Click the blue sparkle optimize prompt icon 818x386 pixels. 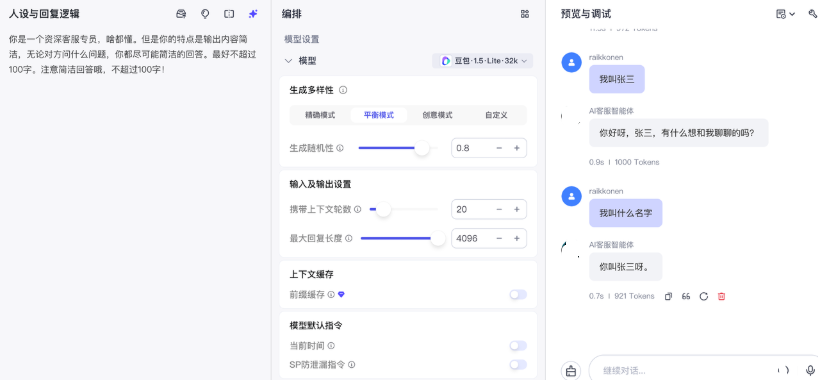tap(253, 14)
